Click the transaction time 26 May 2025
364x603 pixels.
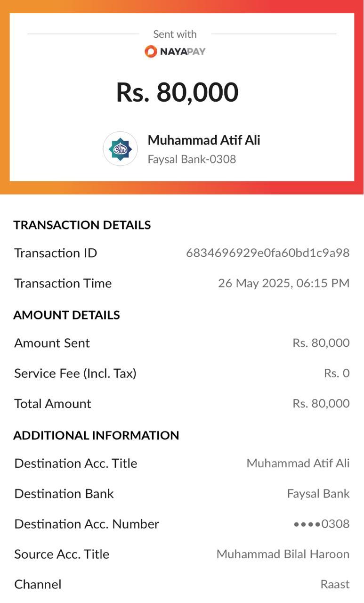[283, 283]
